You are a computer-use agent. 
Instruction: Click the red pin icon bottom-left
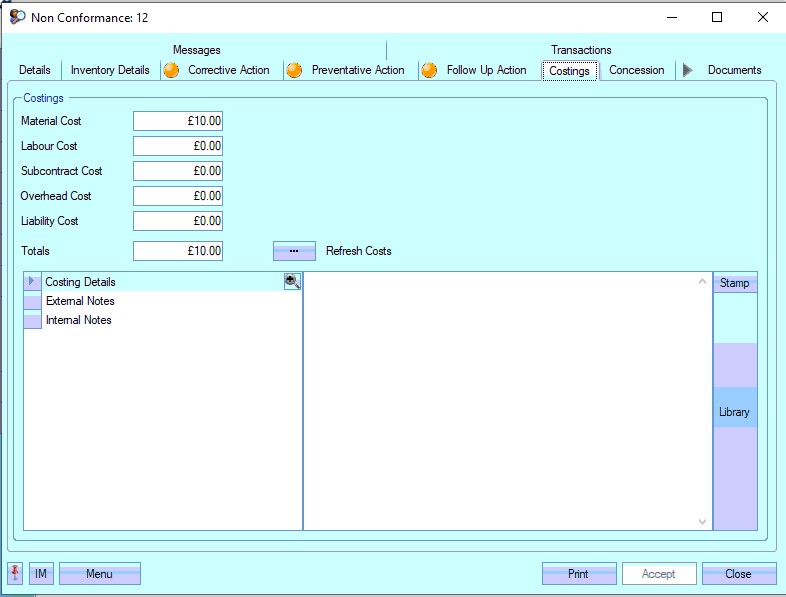pos(16,573)
